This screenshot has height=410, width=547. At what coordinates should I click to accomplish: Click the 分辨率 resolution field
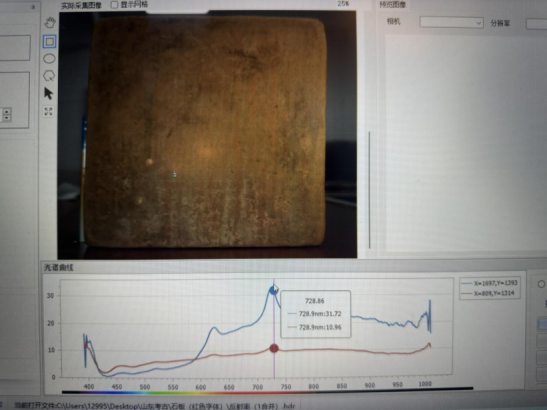coord(537,24)
